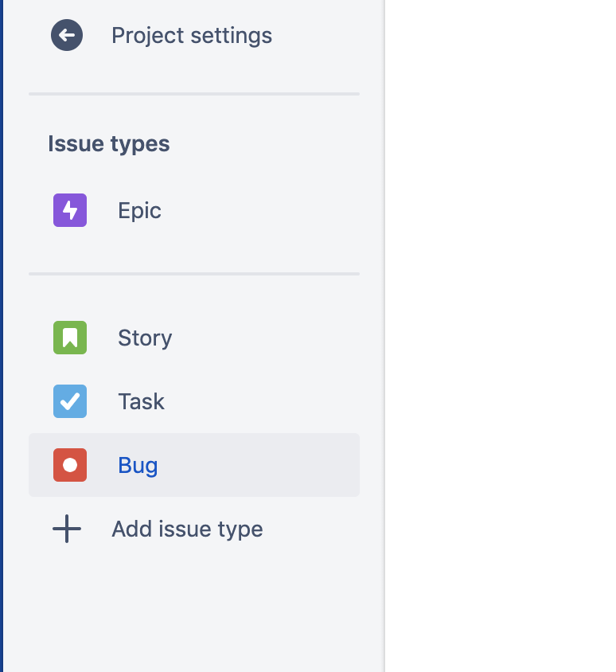This screenshot has width=616, height=672.
Task: Click the highlighted Bug row
Action: tap(194, 464)
